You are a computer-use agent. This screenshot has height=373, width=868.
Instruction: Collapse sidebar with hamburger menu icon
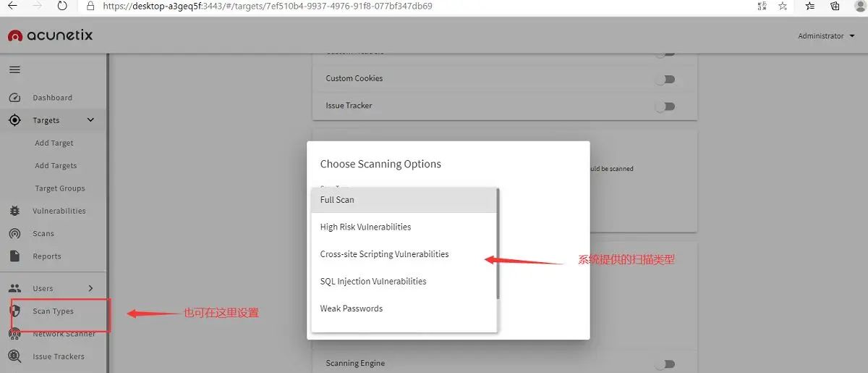14,70
